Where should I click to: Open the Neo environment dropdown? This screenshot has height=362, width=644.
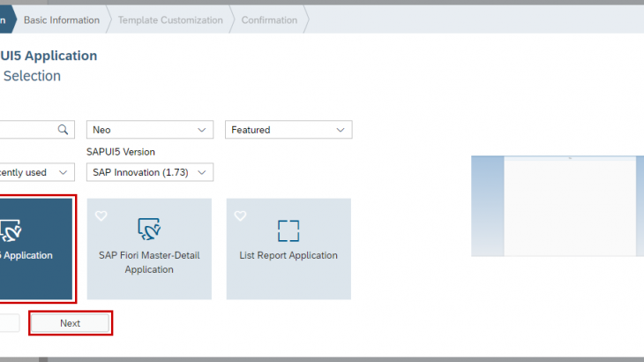(150, 130)
